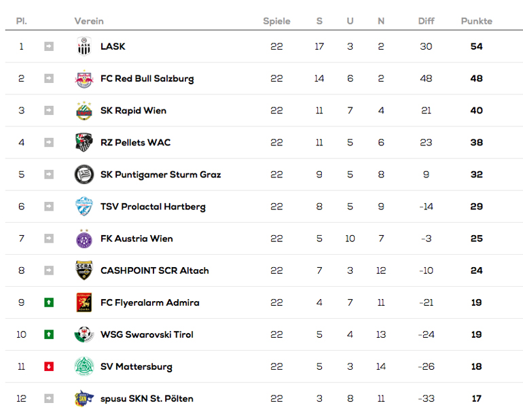The image size is (523, 420).
Task: Click the purple Austria Wien crest
Action: click(84, 239)
